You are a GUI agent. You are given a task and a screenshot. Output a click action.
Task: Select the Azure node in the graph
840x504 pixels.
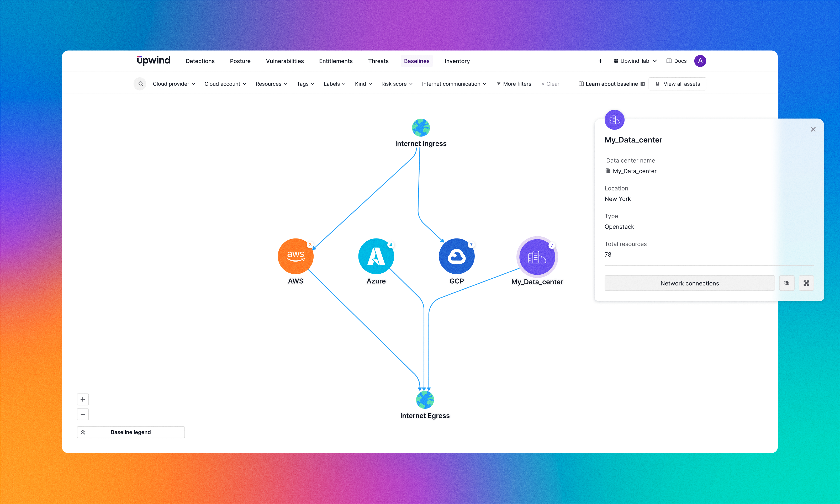click(x=376, y=256)
